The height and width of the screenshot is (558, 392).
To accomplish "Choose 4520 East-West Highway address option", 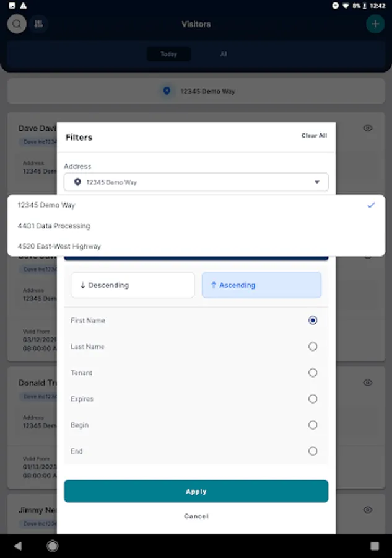I will [x=59, y=246].
